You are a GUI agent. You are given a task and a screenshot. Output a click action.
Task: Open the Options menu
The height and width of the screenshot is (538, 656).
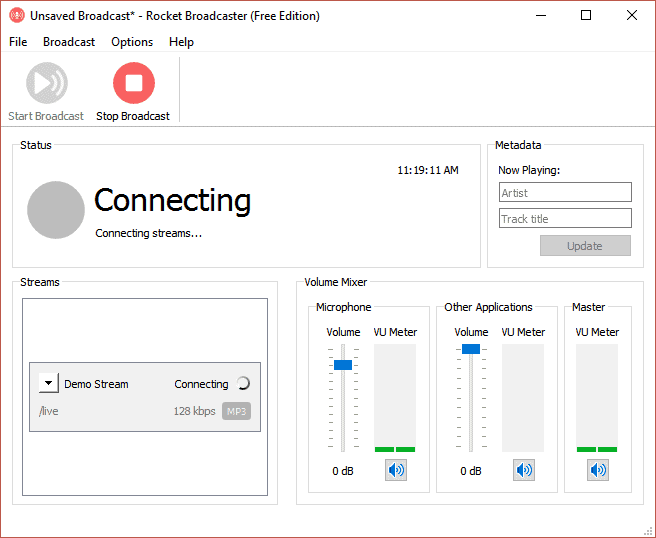point(132,42)
